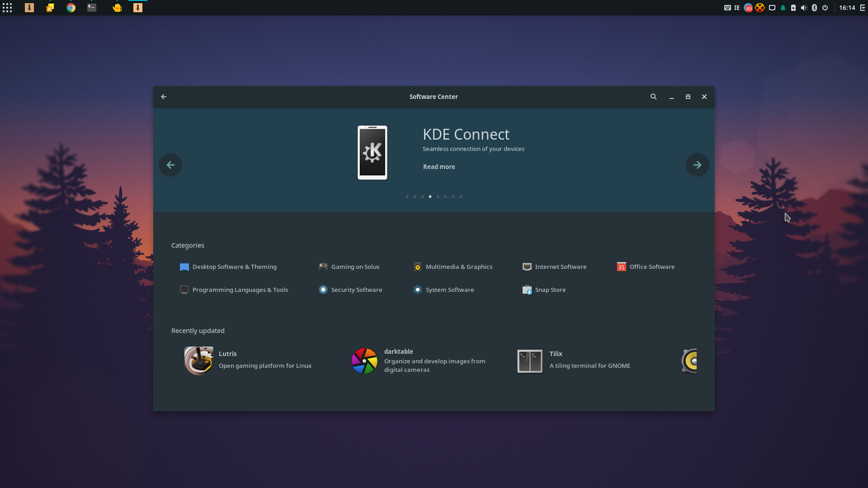Click the Tilix app icon
Image resolution: width=868 pixels, height=488 pixels.
530,361
